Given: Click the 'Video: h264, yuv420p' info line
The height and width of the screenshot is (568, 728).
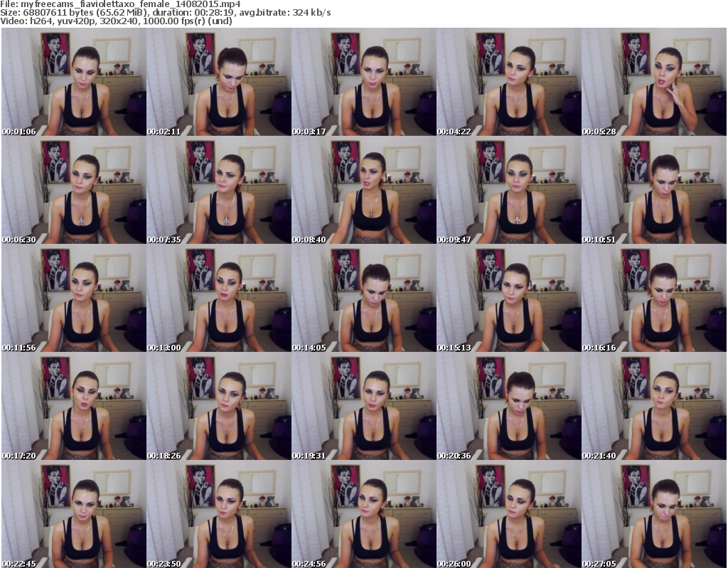Looking at the screenshot, I should pyautogui.click(x=116, y=21).
